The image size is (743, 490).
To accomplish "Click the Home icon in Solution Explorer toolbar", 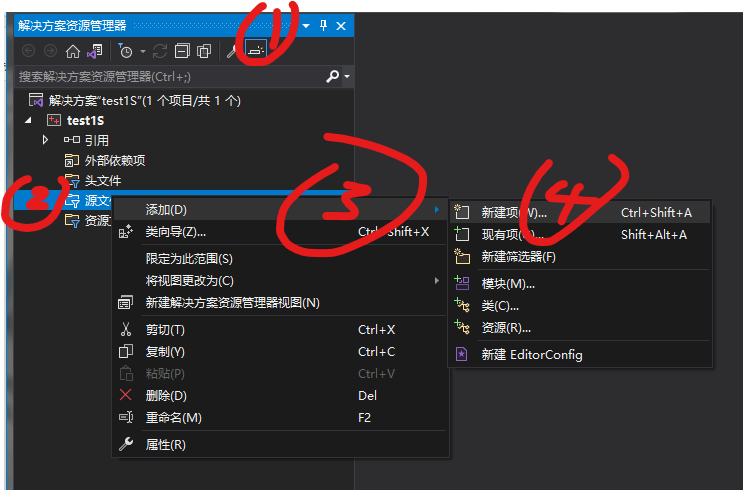I will [x=72, y=51].
